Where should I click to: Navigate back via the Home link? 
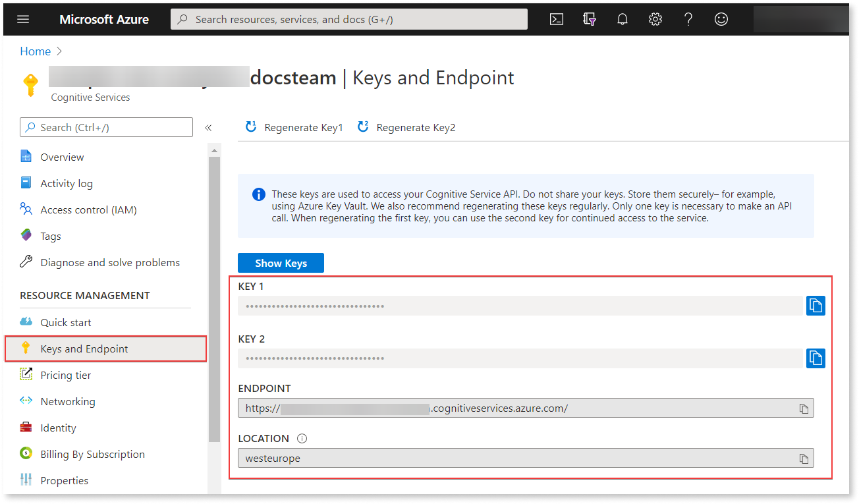35,51
